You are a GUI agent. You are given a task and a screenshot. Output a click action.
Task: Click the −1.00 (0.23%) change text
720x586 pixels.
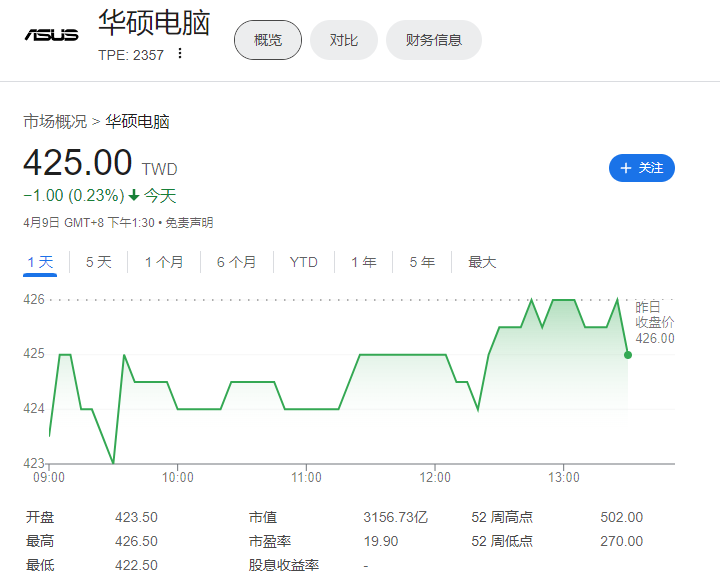pos(74,196)
